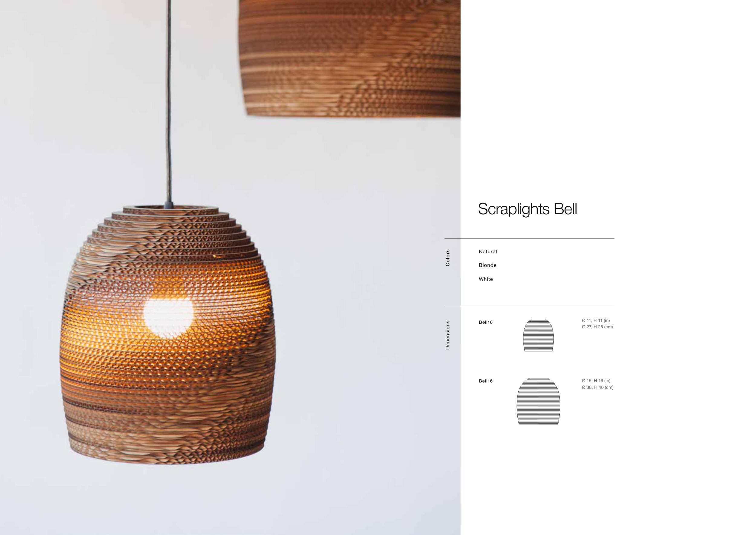
Task: Click Bell16 inch dimensions Ø 15, H 16
Action: coord(596,381)
